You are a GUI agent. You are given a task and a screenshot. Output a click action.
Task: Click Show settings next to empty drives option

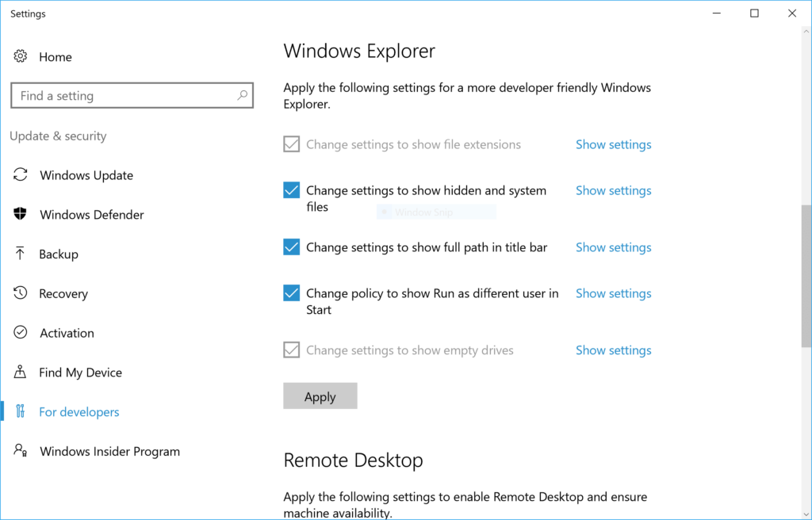coord(613,350)
